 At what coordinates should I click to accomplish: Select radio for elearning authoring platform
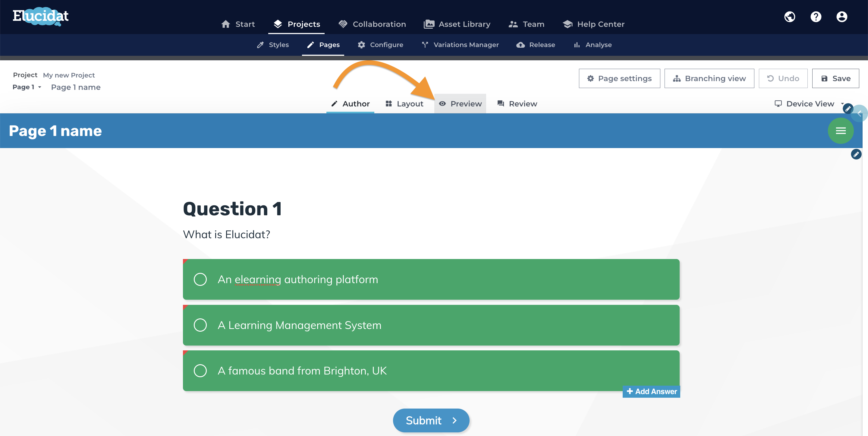click(x=200, y=279)
